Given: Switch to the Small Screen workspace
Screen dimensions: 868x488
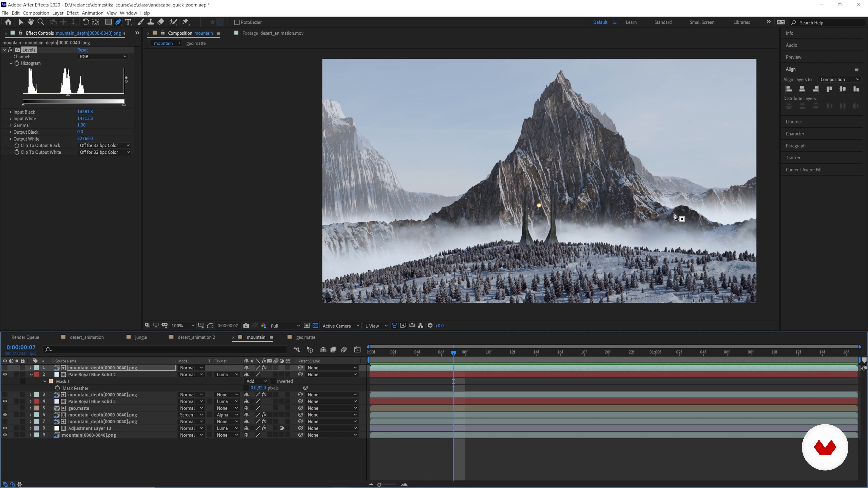Looking at the screenshot, I should point(702,22).
